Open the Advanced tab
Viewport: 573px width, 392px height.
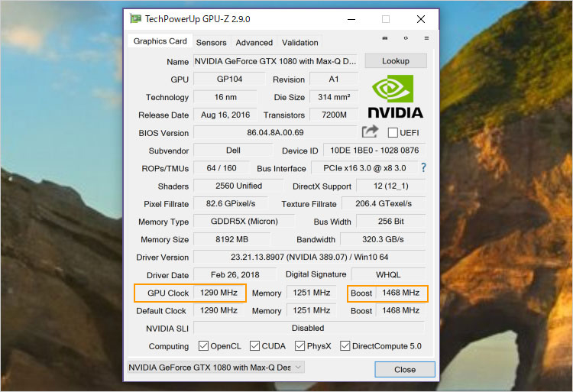(254, 42)
